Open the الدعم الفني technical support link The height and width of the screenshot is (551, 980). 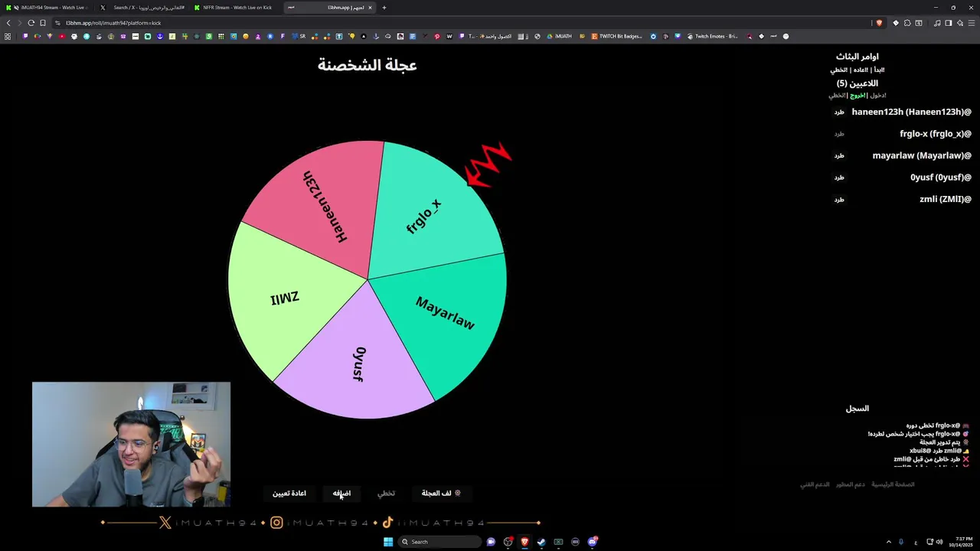(x=815, y=484)
